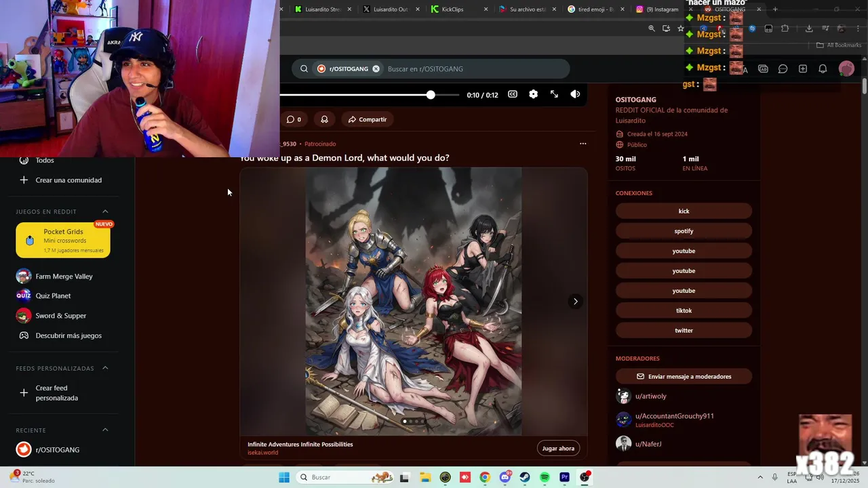Enter fullscreen on the video player
This screenshot has height=488, width=868.
554,94
